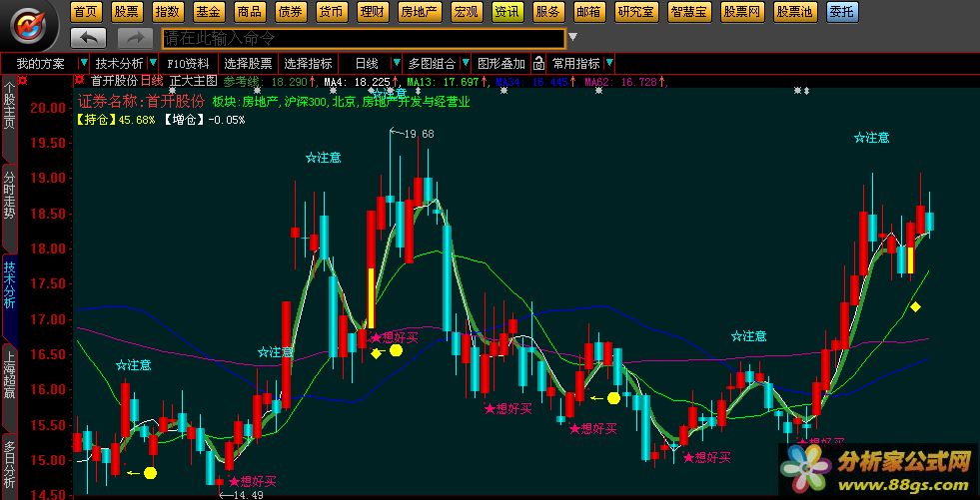980x500 pixels.
Task: Click the MA62 indicator value
Action: (x=625, y=81)
